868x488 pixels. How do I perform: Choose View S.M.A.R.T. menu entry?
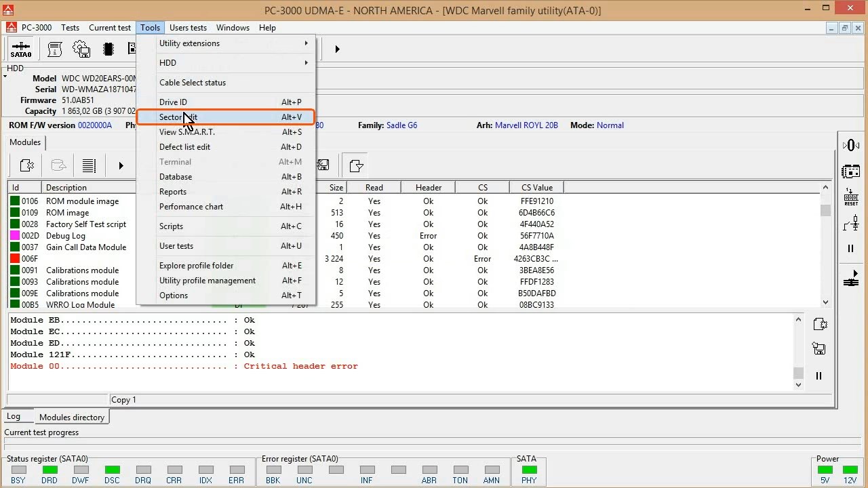[x=226, y=132]
